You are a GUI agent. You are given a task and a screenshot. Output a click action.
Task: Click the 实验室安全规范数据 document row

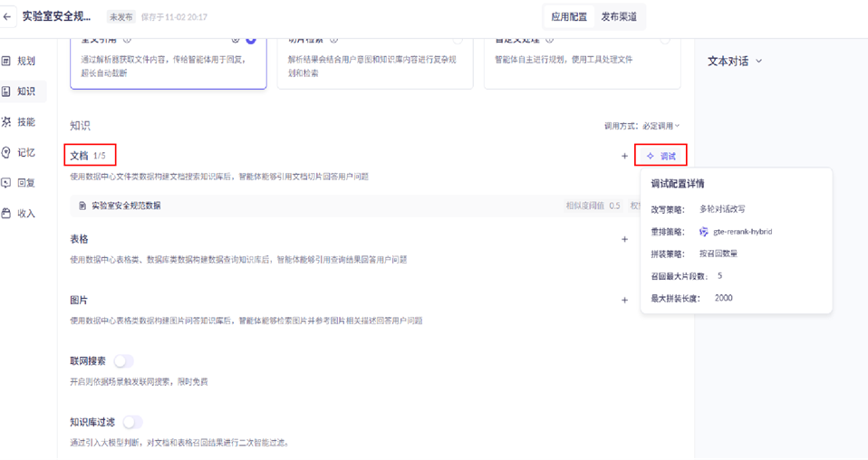355,206
